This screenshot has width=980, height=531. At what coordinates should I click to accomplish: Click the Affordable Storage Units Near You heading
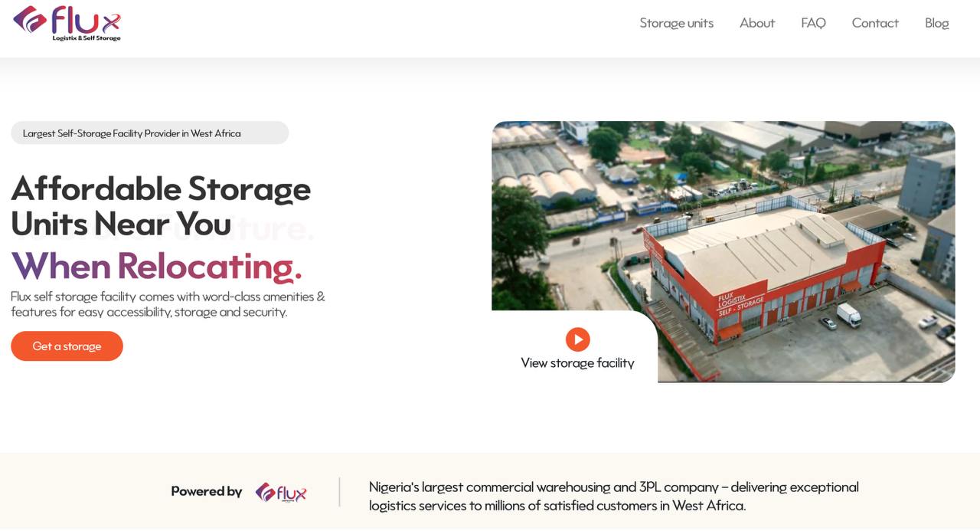coord(161,205)
